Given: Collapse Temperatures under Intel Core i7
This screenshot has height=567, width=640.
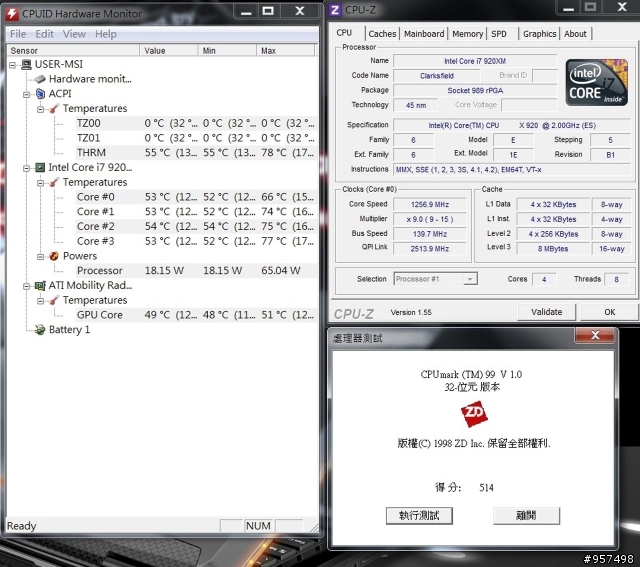Looking at the screenshot, I should 40,182.
